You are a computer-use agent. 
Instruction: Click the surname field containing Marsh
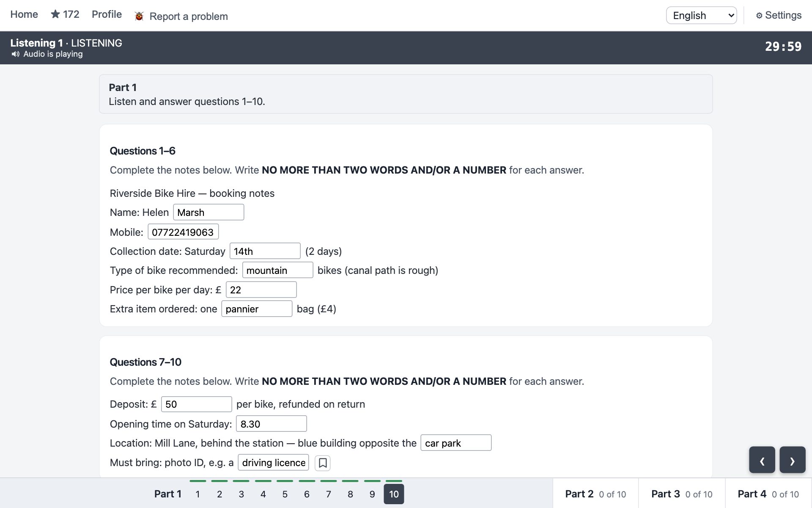pos(208,213)
